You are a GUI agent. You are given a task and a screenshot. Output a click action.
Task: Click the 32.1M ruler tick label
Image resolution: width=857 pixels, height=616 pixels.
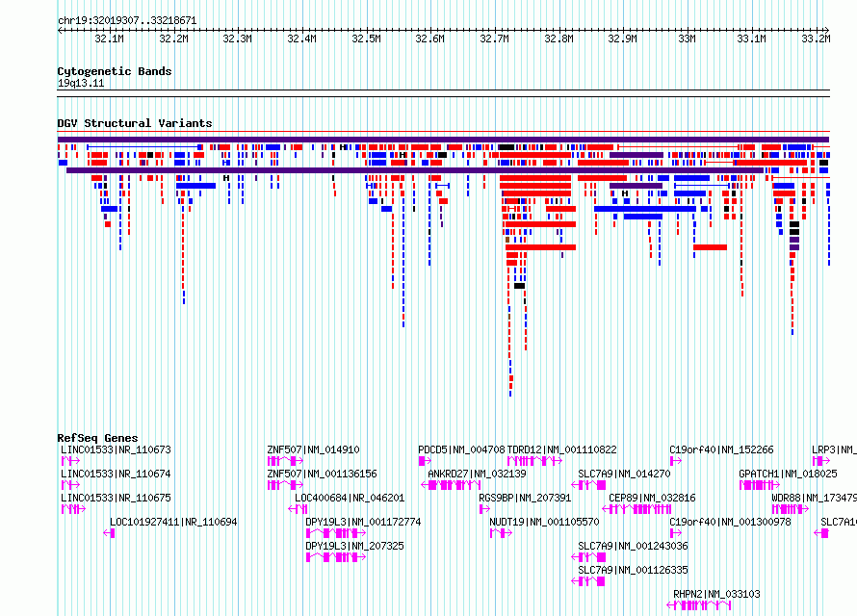pyautogui.click(x=109, y=38)
